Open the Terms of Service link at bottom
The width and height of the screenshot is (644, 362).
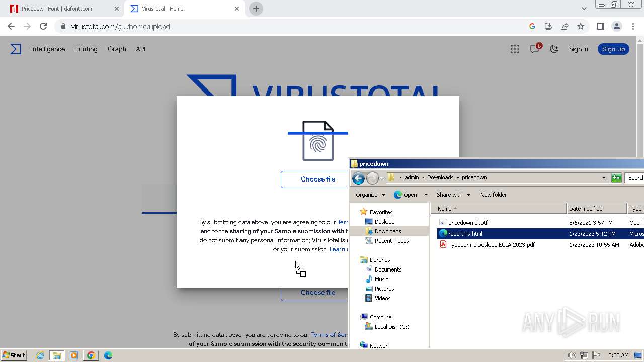330,335
